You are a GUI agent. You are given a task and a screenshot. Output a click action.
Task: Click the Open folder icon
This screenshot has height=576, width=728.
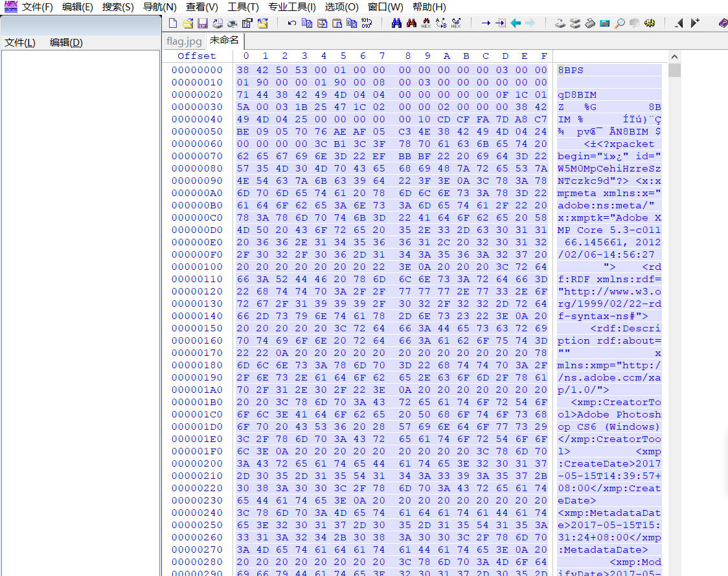pos(262,23)
